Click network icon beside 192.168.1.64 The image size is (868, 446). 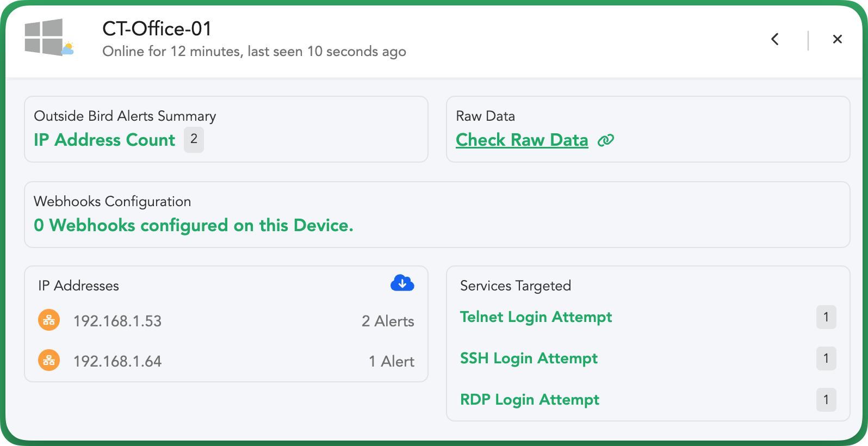click(49, 360)
